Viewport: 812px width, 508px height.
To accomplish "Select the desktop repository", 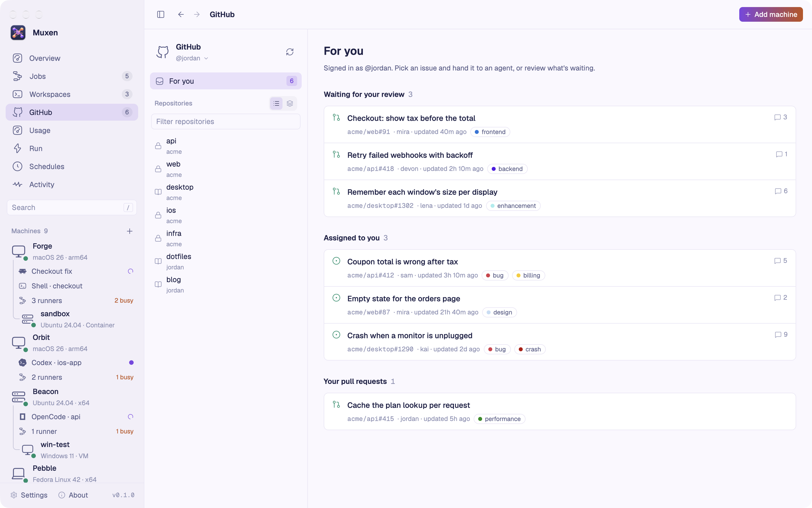I will click(x=226, y=192).
